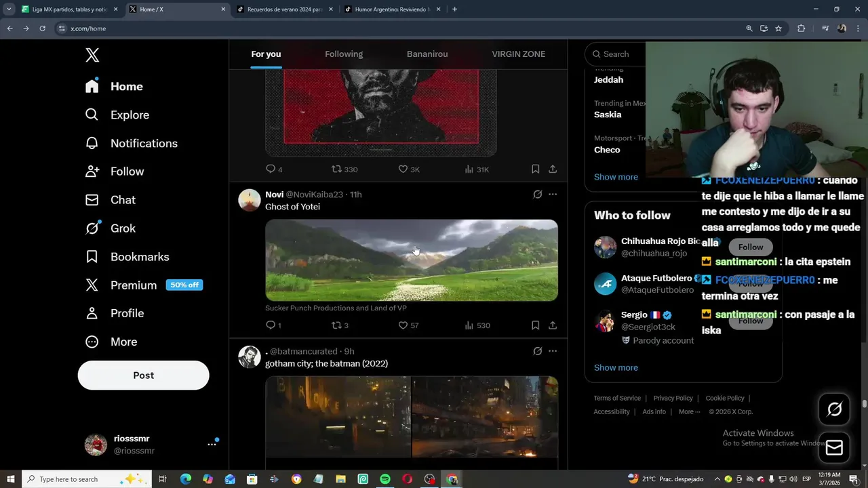Expand the footer More links
This screenshot has width=868, height=488.
689,412
